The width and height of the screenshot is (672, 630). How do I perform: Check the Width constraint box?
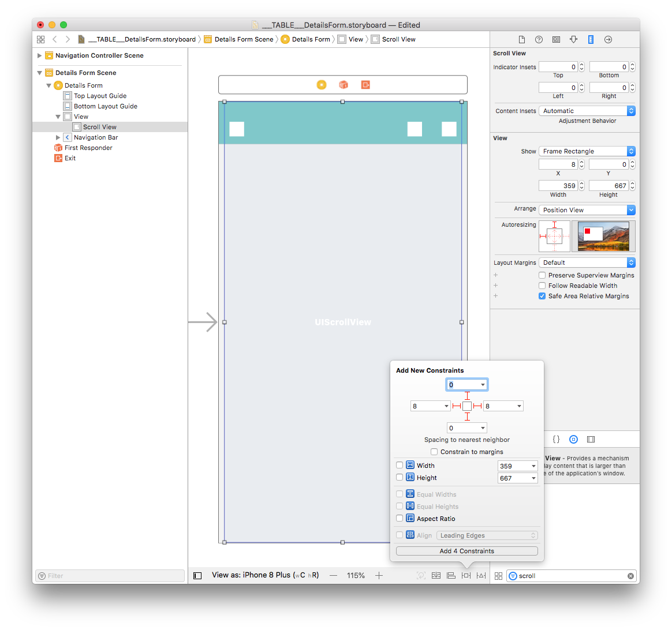click(x=400, y=465)
